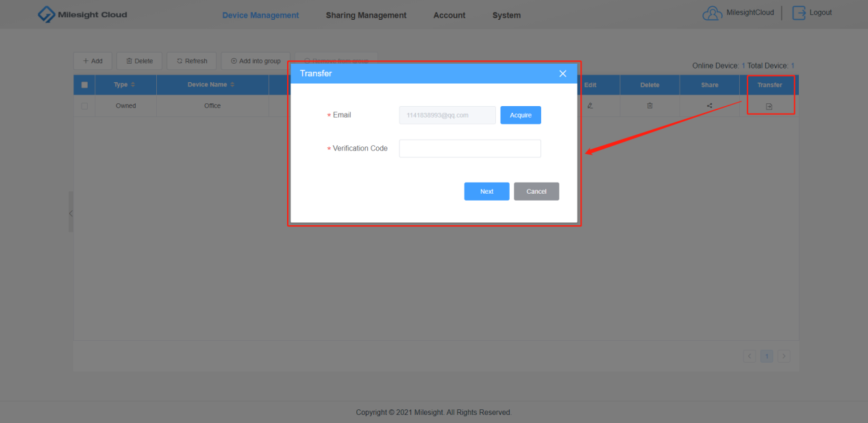Open the Device Management tab

(260, 15)
